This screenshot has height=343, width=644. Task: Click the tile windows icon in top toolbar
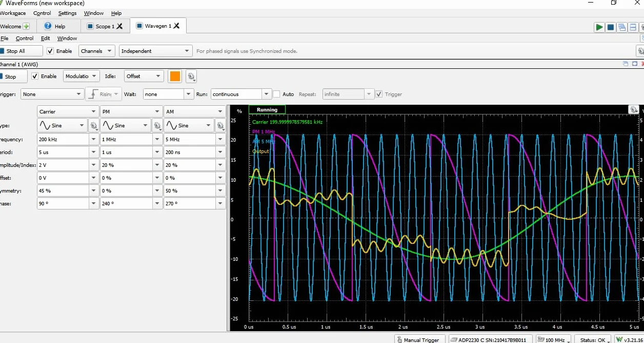coord(633,27)
